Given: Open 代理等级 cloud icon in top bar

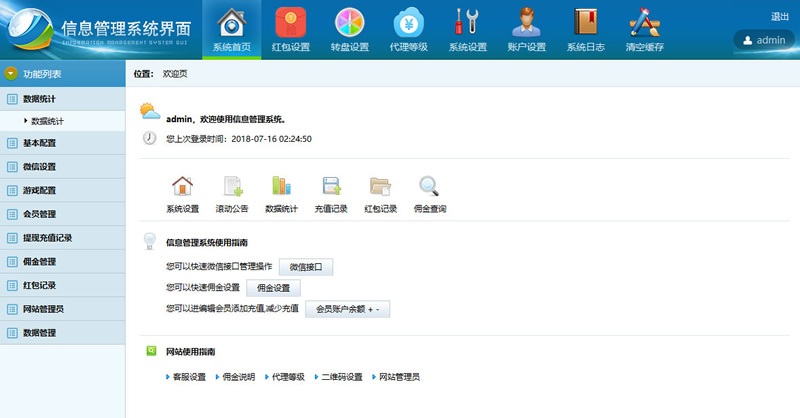Looking at the screenshot, I should [x=408, y=22].
